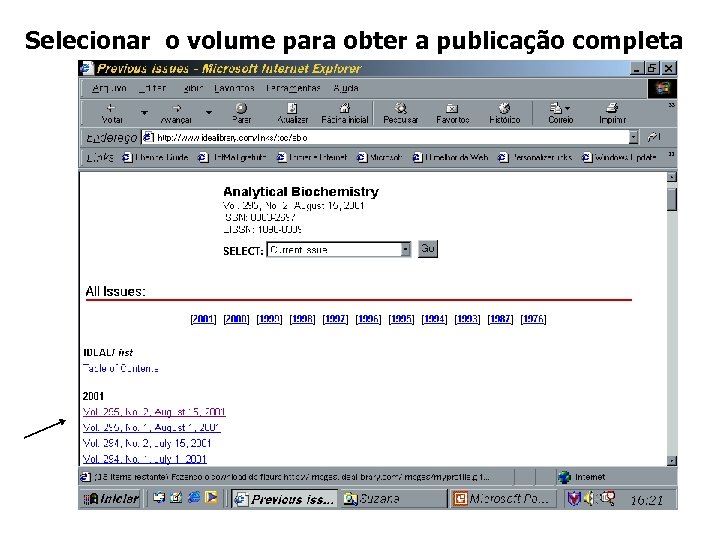Switch to Suzana taskbar window
The width and height of the screenshot is (720, 540).
coord(394,499)
